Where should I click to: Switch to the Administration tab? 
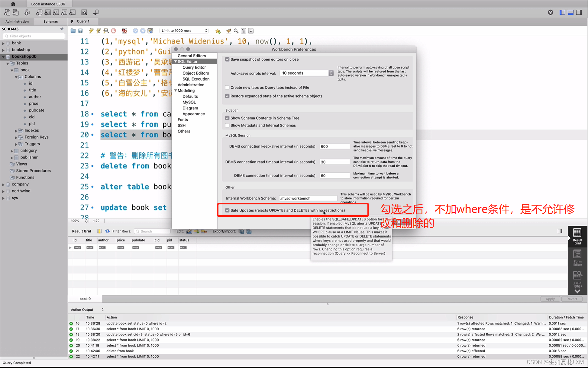[x=17, y=21]
